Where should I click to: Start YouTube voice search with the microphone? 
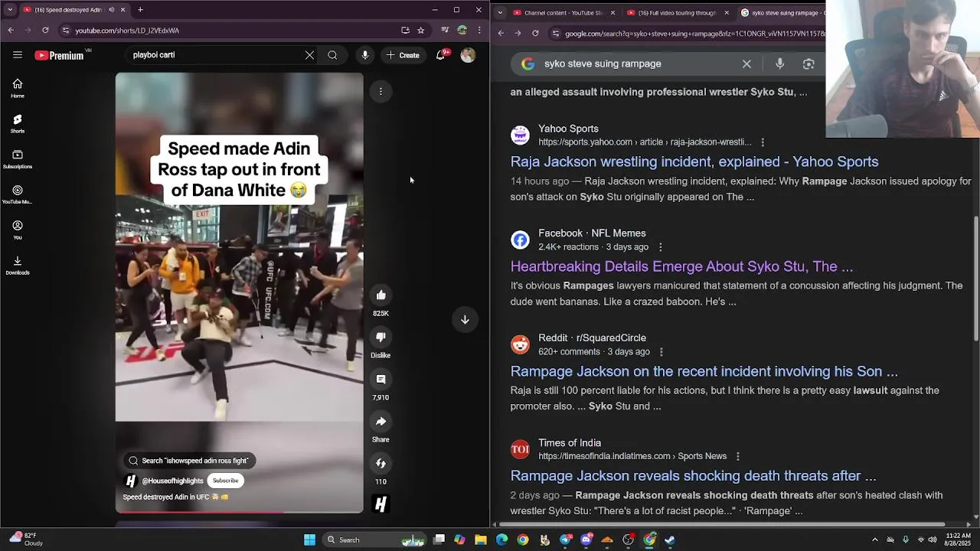tap(365, 55)
